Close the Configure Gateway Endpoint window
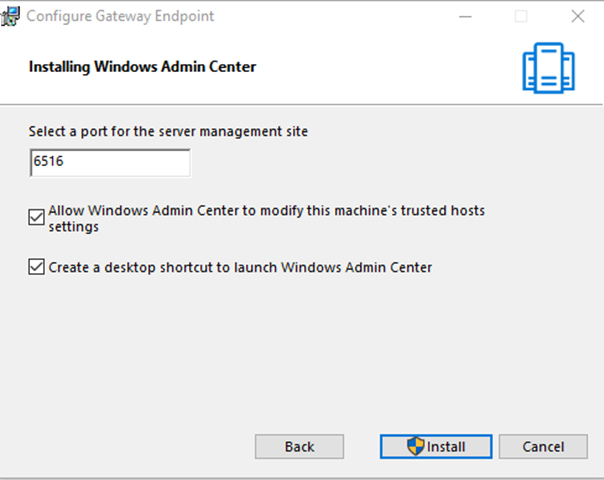The image size is (604, 480). [x=578, y=17]
